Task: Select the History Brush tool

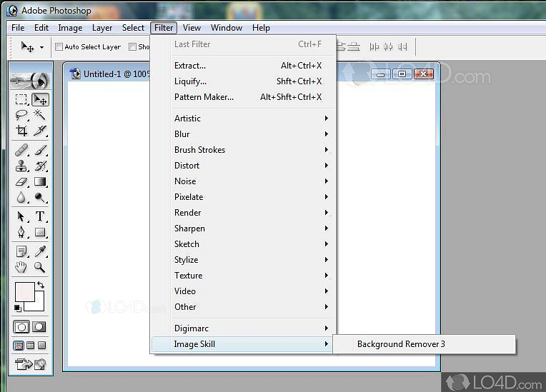Action: coord(40,166)
